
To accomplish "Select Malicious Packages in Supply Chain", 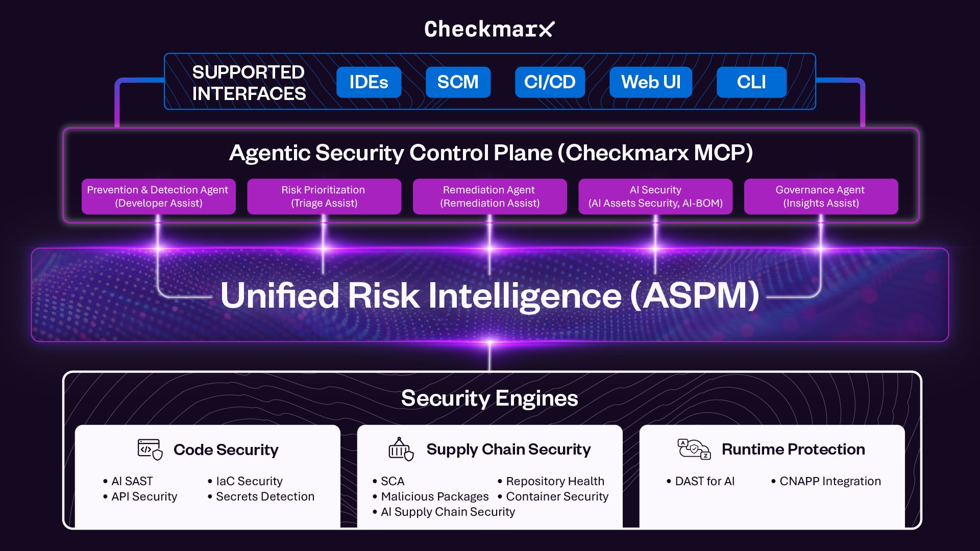I will coord(434,496).
